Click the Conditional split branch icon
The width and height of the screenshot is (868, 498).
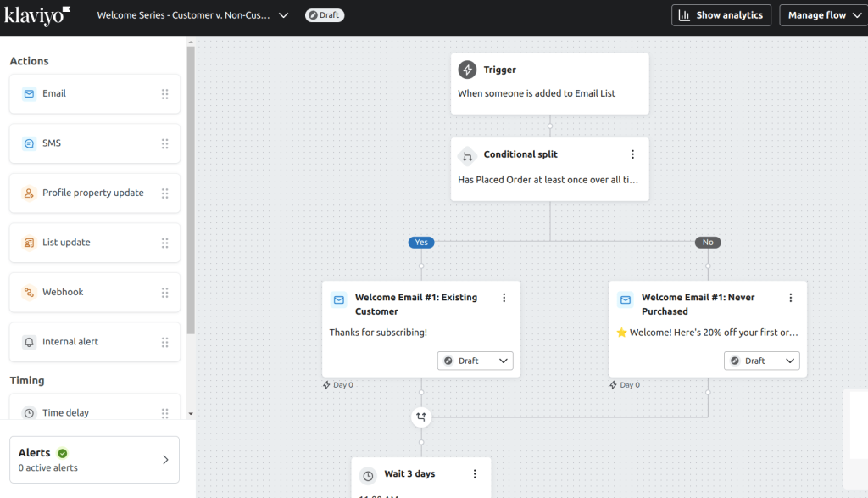467,156
